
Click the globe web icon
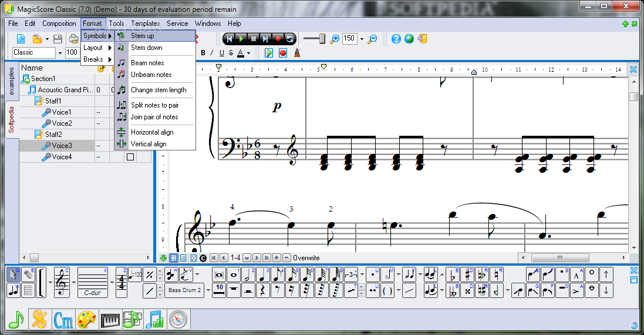[x=409, y=39]
